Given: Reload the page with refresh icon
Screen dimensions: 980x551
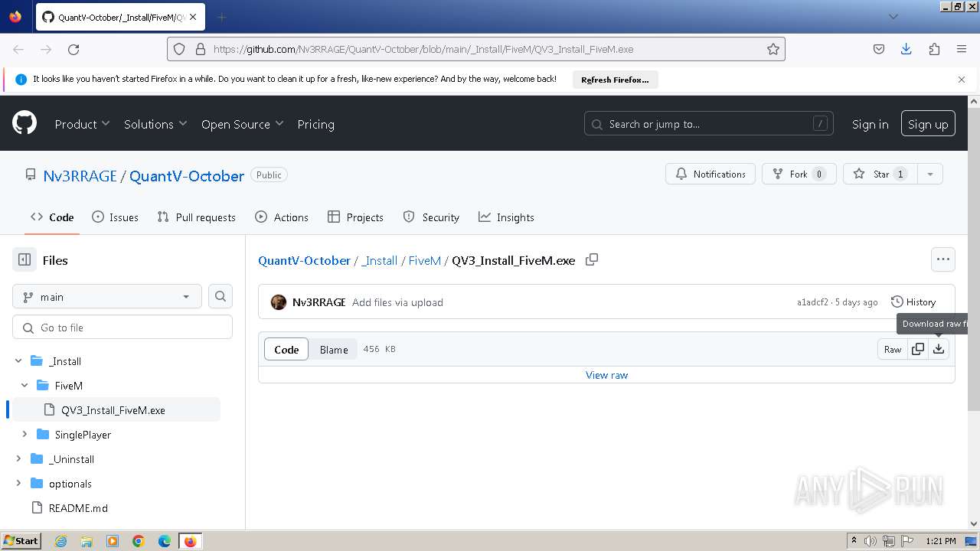Looking at the screenshot, I should 73,49.
